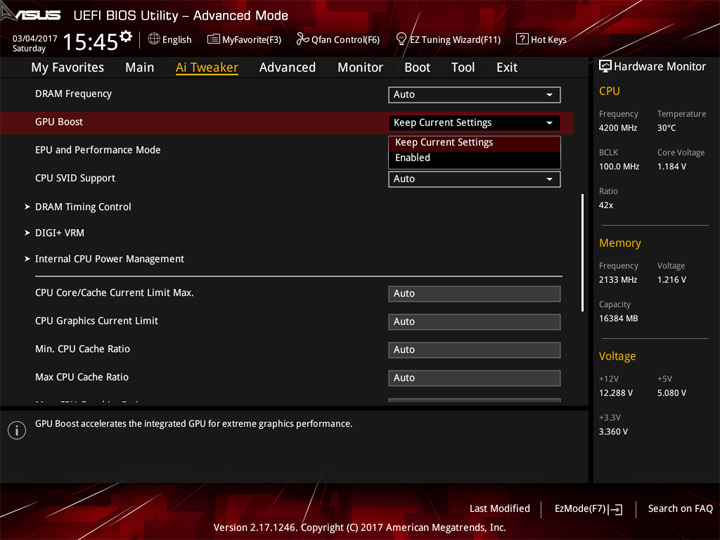Screen dimensions: 720x540
Task: Show the Hot Keys list
Action: [541, 39]
